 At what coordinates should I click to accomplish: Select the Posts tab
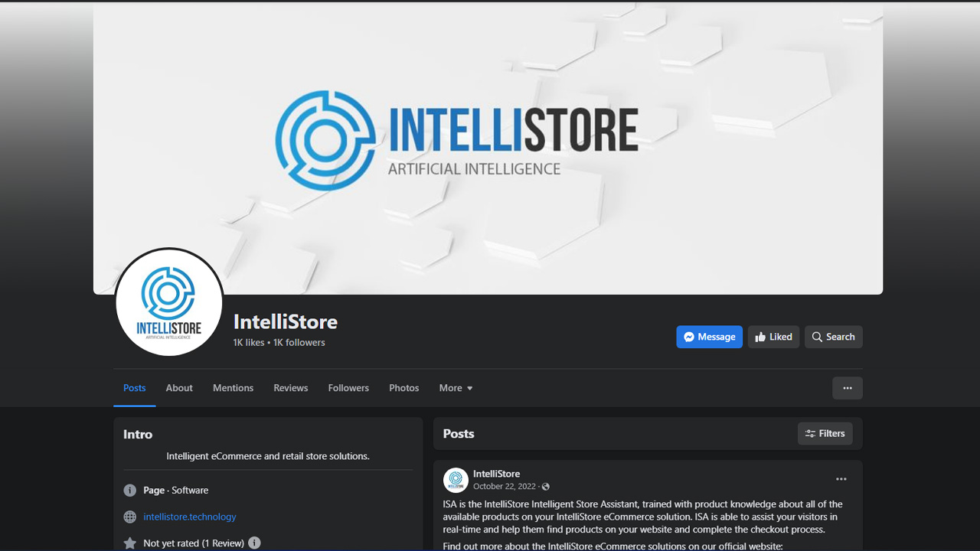click(x=135, y=388)
